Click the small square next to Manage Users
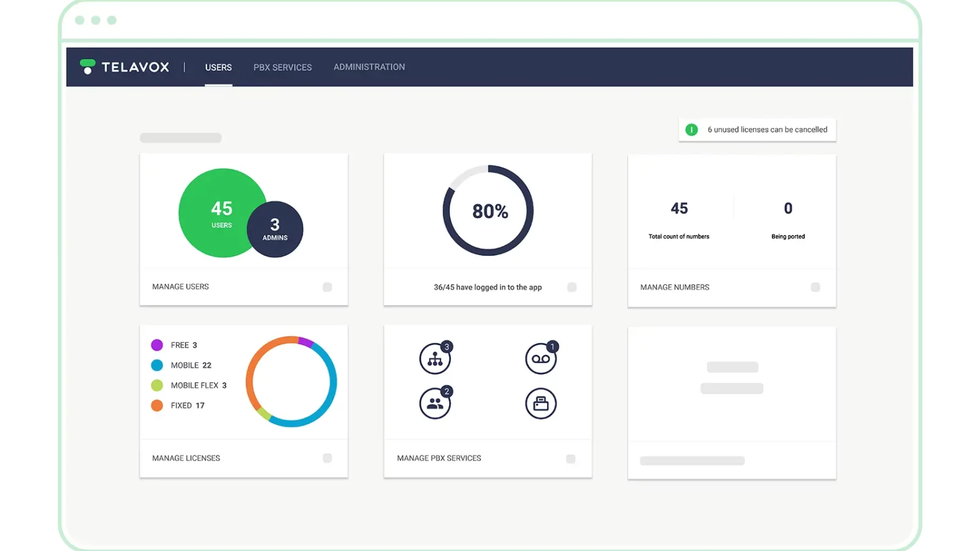 pyautogui.click(x=327, y=287)
